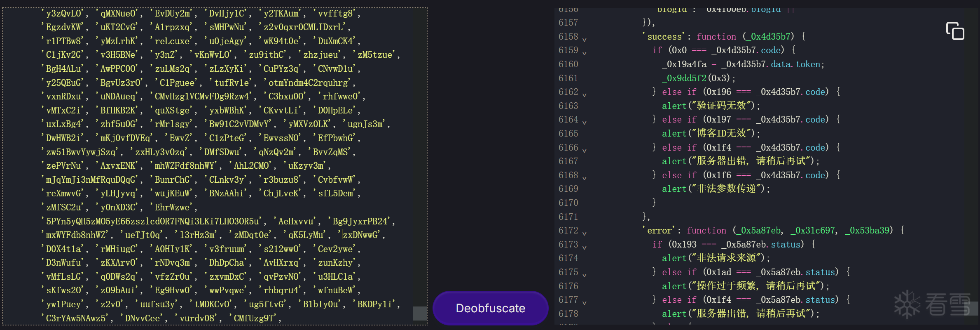Collapse the 0x1ad status branch at line 6175

(x=585, y=275)
